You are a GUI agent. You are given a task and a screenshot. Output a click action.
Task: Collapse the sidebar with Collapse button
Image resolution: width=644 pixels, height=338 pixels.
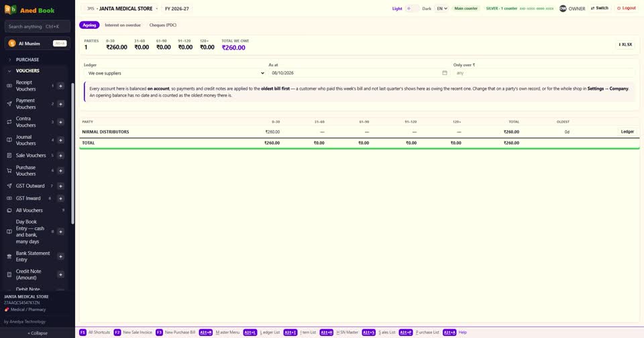(38, 333)
